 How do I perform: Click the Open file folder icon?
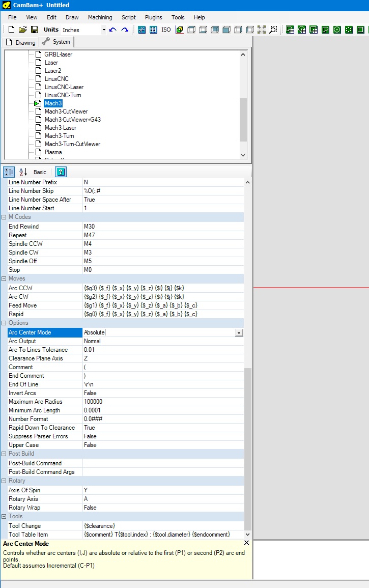click(x=23, y=30)
